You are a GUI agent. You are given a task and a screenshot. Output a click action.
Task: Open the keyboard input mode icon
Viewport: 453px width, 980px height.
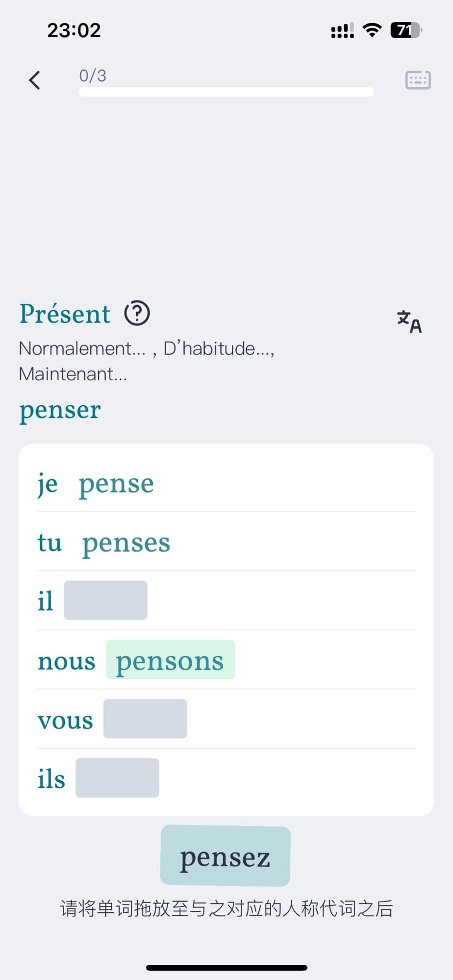(x=418, y=80)
